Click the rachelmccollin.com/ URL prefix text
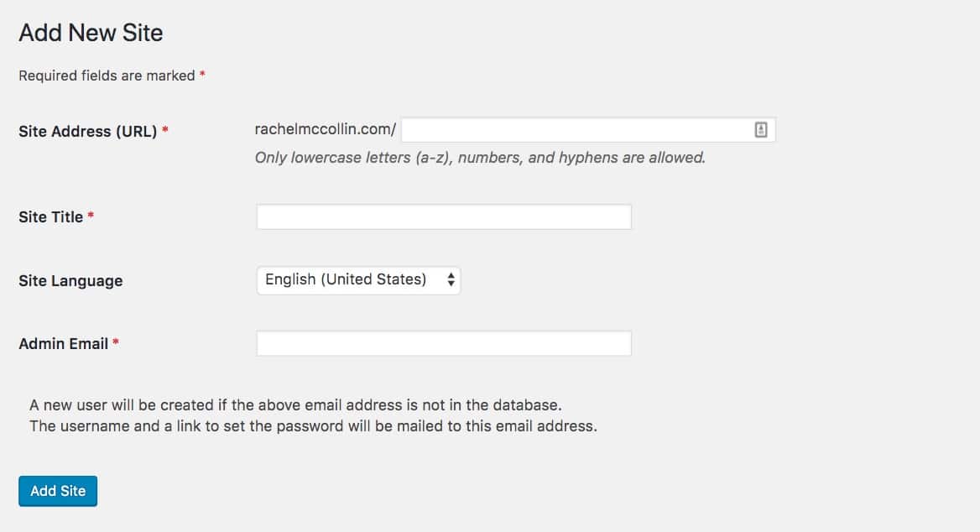 (326, 130)
